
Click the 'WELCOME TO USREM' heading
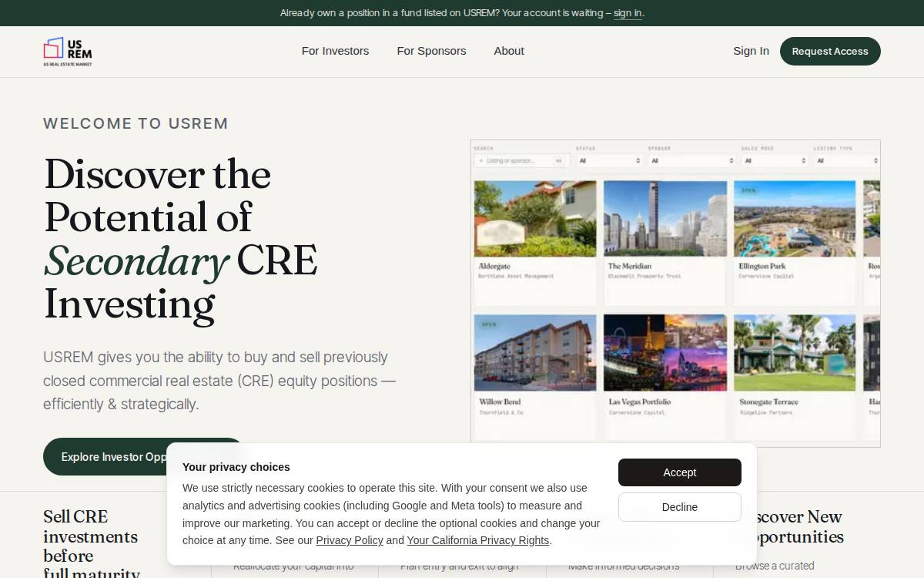coord(136,123)
